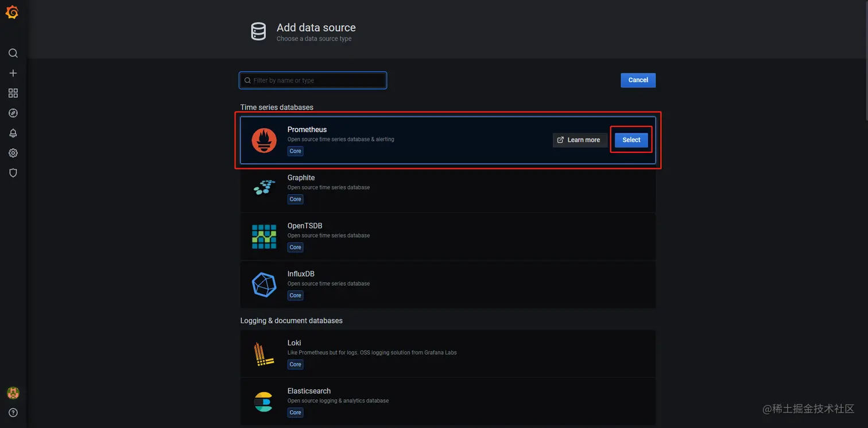
Task: Click the database icon beside Add data source
Action: tap(258, 32)
